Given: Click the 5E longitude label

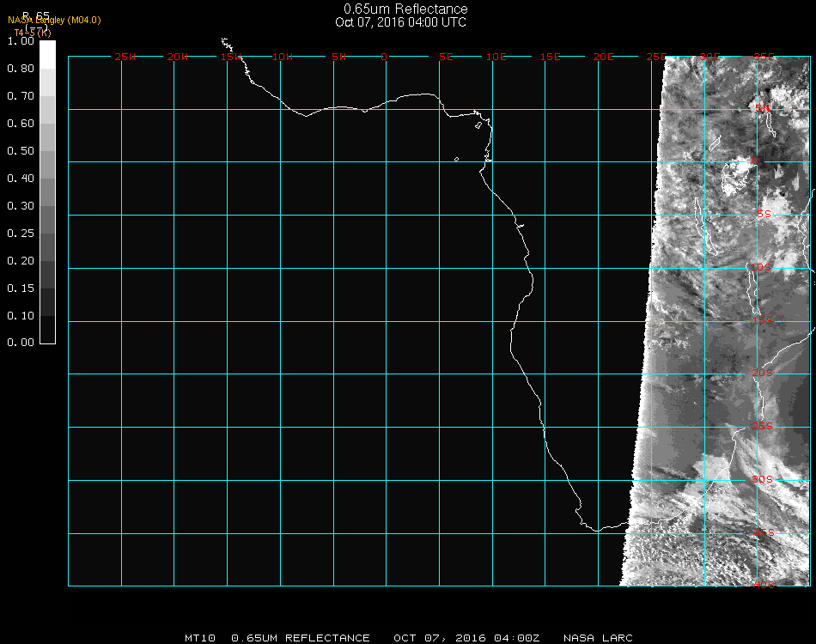Looking at the screenshot, I should pos(445,58).
